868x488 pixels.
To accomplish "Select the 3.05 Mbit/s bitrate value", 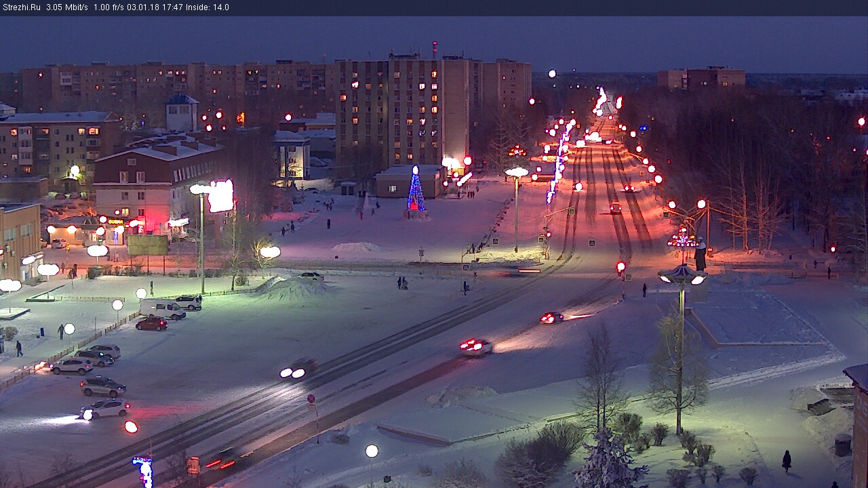I will (67, 7).
